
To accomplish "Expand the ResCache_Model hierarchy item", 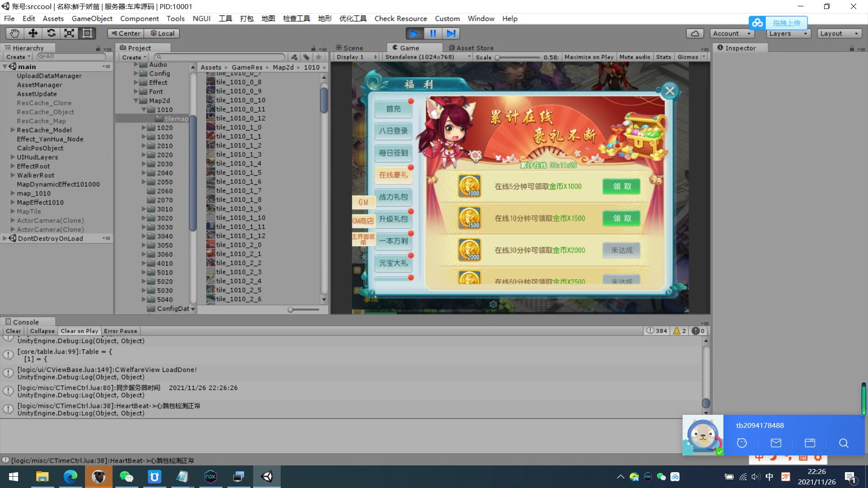I will tap(13, 130).
